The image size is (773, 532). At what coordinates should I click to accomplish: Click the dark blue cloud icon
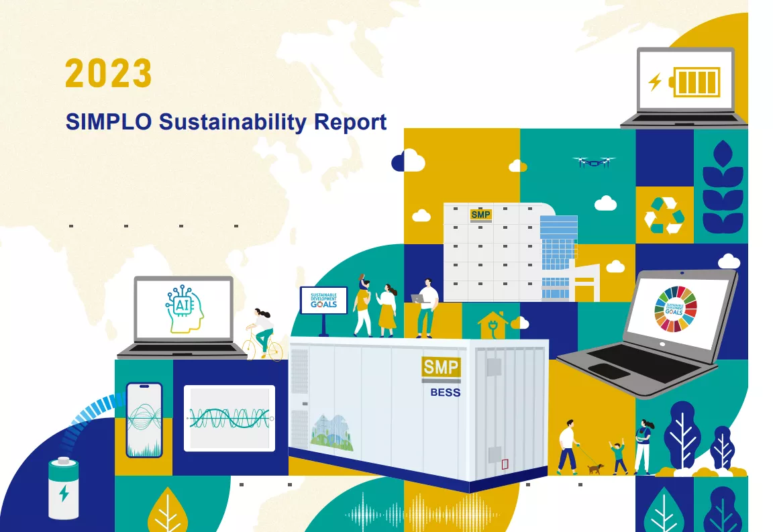coord(408,160)
